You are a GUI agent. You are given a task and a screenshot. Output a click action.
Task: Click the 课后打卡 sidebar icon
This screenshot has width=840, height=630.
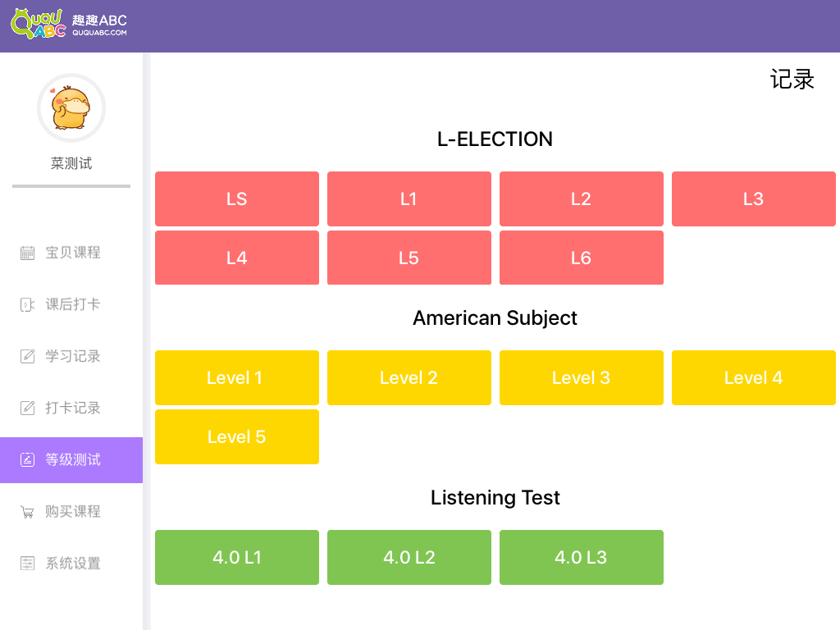(27, 304)
